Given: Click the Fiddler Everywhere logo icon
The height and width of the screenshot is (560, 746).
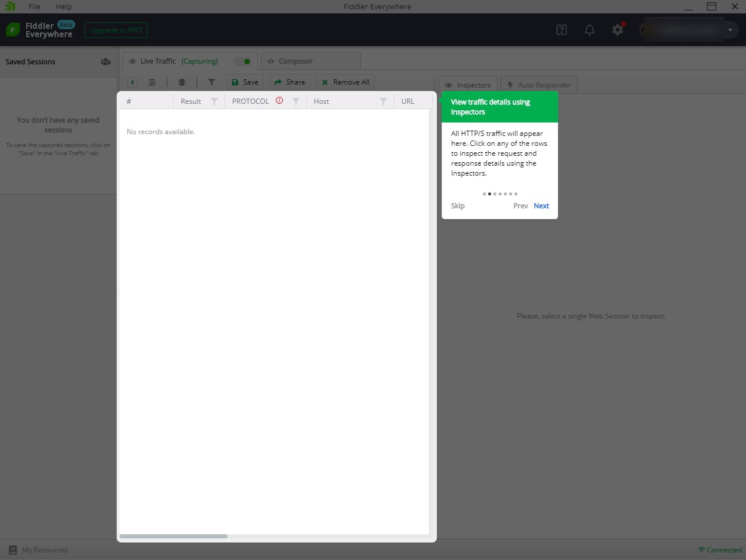Looking at the screenshot, I should pos(13,30).
